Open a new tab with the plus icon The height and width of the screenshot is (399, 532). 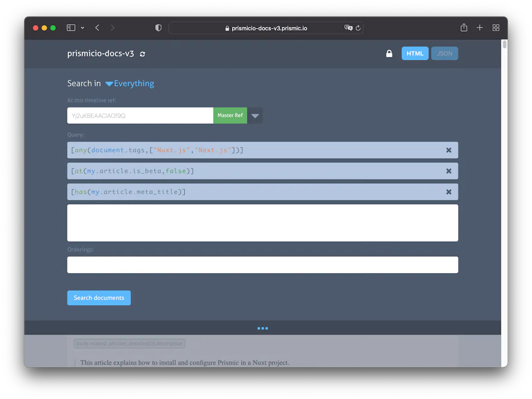click(480, 28)
